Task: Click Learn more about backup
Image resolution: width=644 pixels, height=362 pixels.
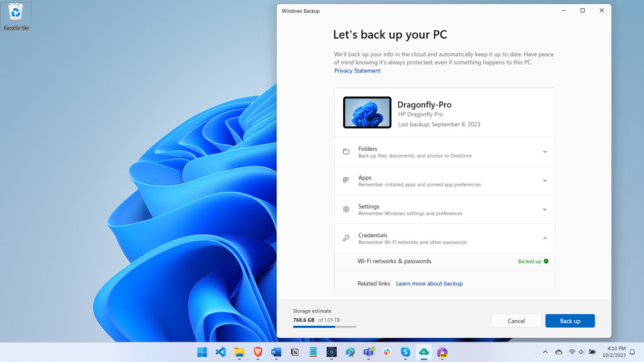Action: (429, 284)
